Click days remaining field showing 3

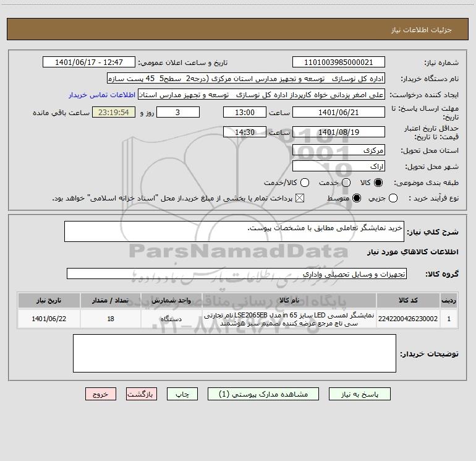click(178, 112)
